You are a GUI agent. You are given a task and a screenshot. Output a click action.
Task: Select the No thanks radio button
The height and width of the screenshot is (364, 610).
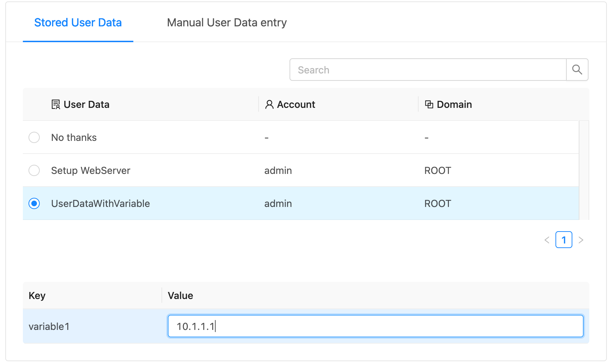tap(34, 137)
